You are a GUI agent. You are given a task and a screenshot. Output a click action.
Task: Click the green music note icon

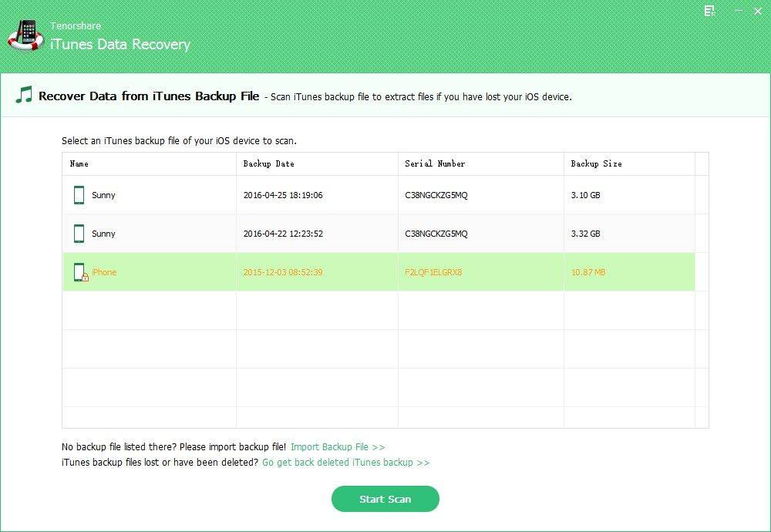pos(24,95)
